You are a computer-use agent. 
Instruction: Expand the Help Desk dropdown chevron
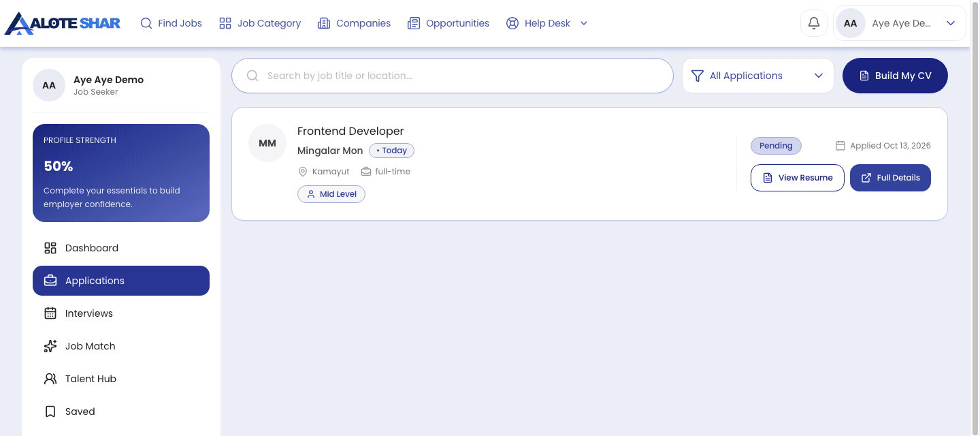point(584,23)
